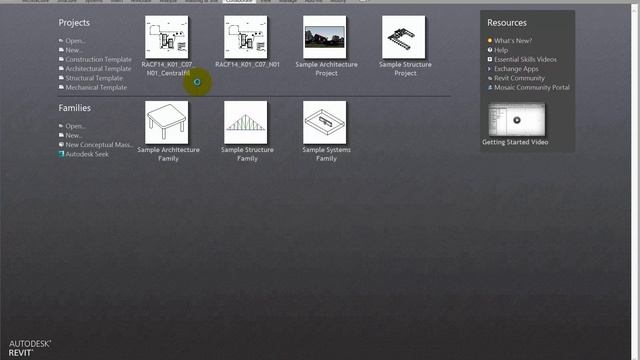640x360 pixels.
Task: Launch Autodesk Seek link
Action: point(87,154)
